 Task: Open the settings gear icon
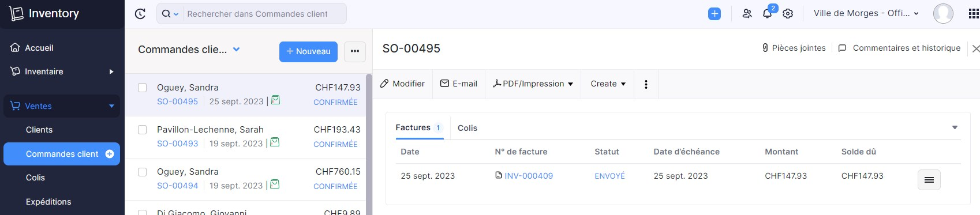point(788,14)
